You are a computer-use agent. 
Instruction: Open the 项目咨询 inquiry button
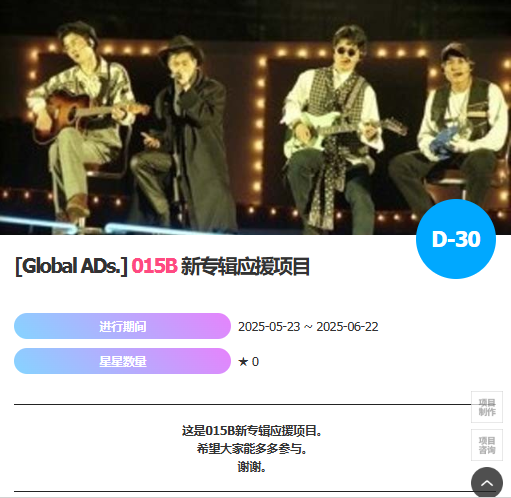pyautogui.click(x=487, y=445)
